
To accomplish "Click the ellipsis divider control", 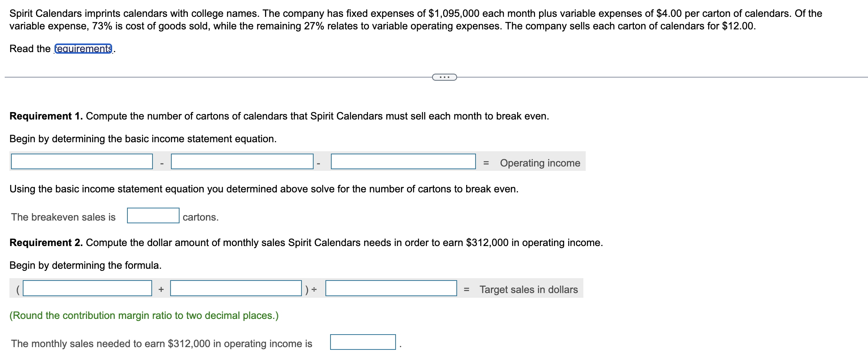I will pos(445,77).
